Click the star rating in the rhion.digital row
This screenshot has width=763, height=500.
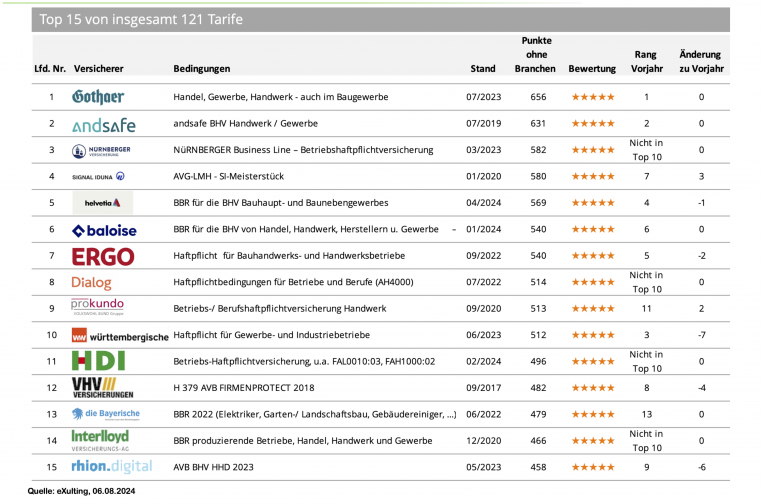(x=593, y=467)
